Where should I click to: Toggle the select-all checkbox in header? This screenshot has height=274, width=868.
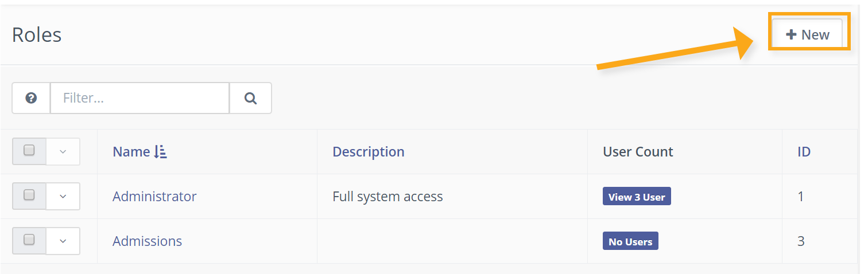(x=29, y=151)
